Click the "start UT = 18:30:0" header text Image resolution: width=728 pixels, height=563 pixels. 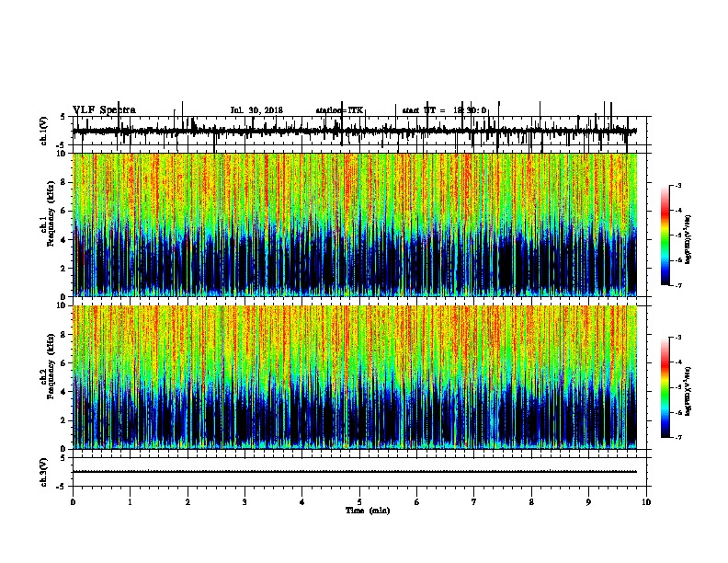point(444,110)
